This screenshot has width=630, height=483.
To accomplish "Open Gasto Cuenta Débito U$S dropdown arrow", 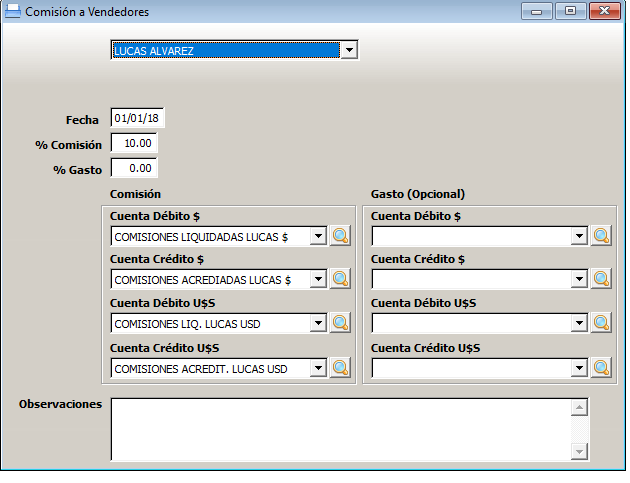I will [579, 323].
